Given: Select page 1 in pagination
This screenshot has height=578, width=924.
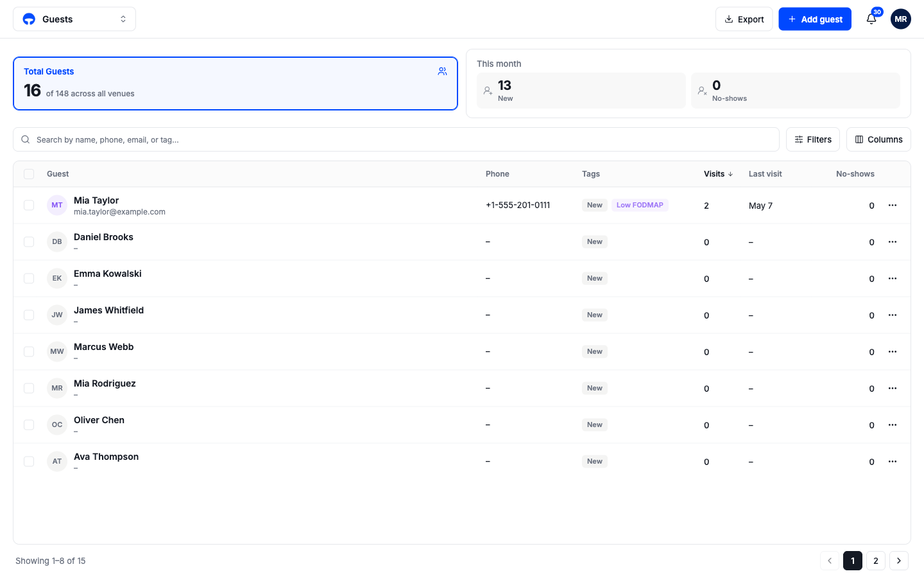Looking at the screenshot, I should tap(853, 561).
